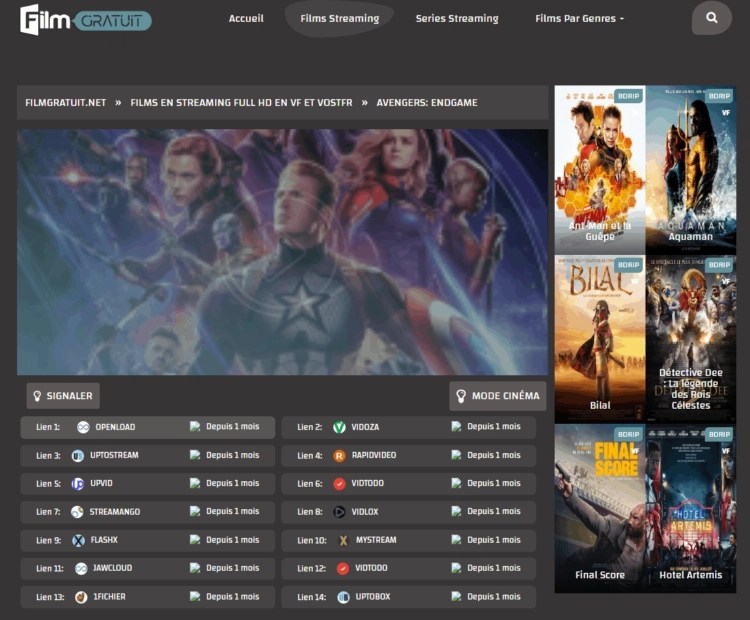Click the Uptostream icon in Lien 3
Viewport: 750px width, 620px height.
pos(77,455)
